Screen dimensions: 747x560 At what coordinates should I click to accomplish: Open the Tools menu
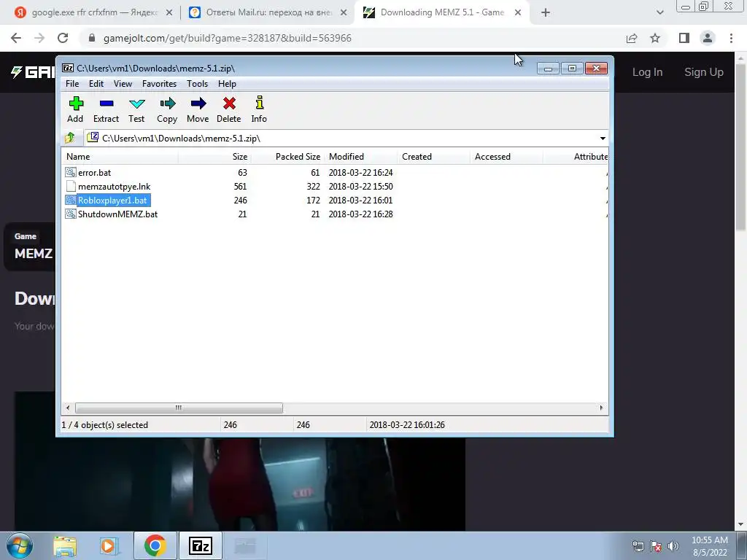point(197,84)
